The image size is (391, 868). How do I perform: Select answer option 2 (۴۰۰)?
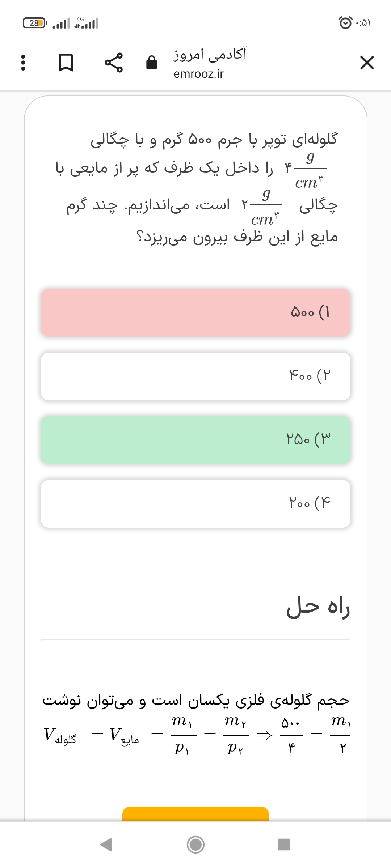(195, 376)
